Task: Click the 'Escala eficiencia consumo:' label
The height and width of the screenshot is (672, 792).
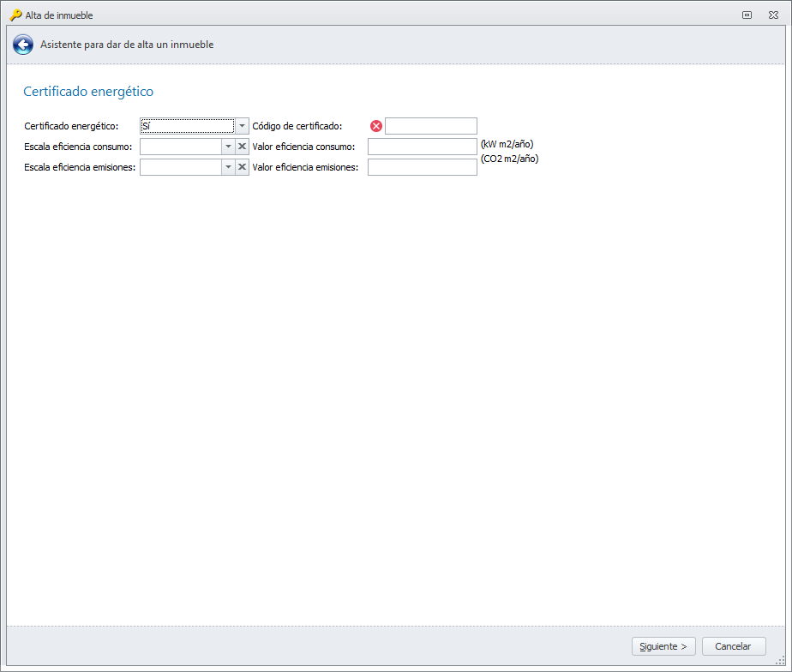Action: (78, 147)
